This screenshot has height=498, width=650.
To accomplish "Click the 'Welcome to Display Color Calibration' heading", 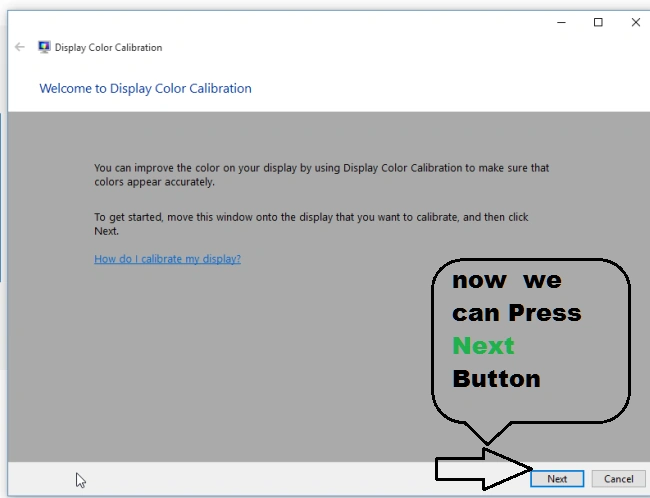I will (145, 88).
